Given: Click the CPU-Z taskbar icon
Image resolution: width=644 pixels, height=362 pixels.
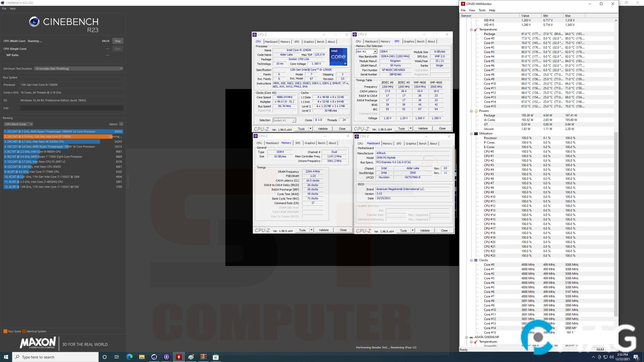Looking at the screenshot, I should [166, 357].
